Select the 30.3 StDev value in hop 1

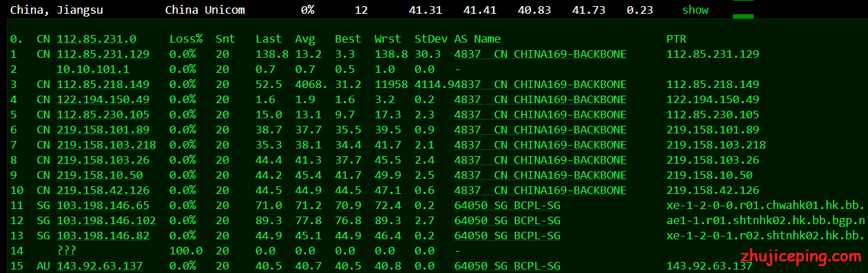428,54
